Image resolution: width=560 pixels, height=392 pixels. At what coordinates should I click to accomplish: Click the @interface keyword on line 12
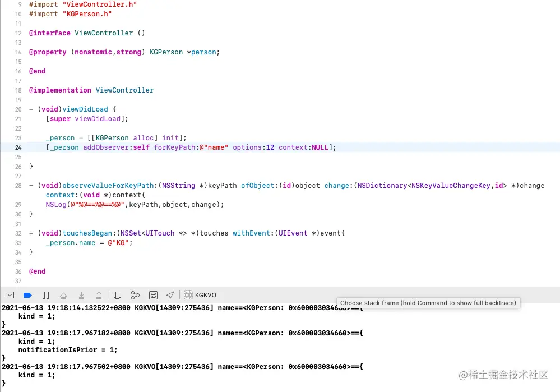[x=50, y=33]
